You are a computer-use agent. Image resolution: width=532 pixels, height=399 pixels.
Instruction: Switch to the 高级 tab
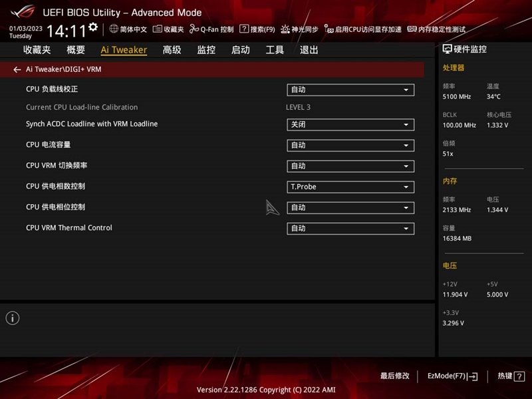coord(172,50)
